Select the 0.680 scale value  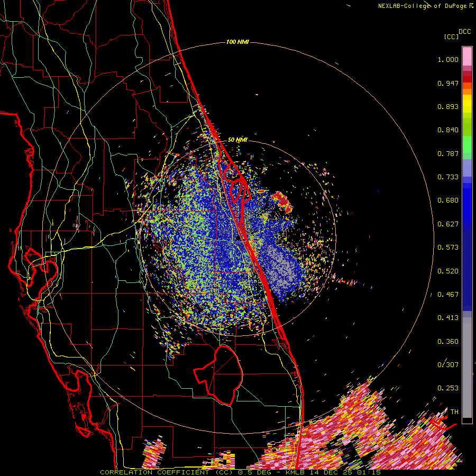[448, 200]
